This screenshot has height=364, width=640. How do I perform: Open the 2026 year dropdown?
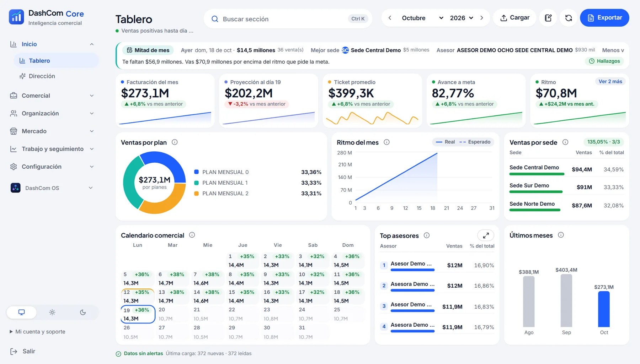pyautogui.click(x=462, y=18)
